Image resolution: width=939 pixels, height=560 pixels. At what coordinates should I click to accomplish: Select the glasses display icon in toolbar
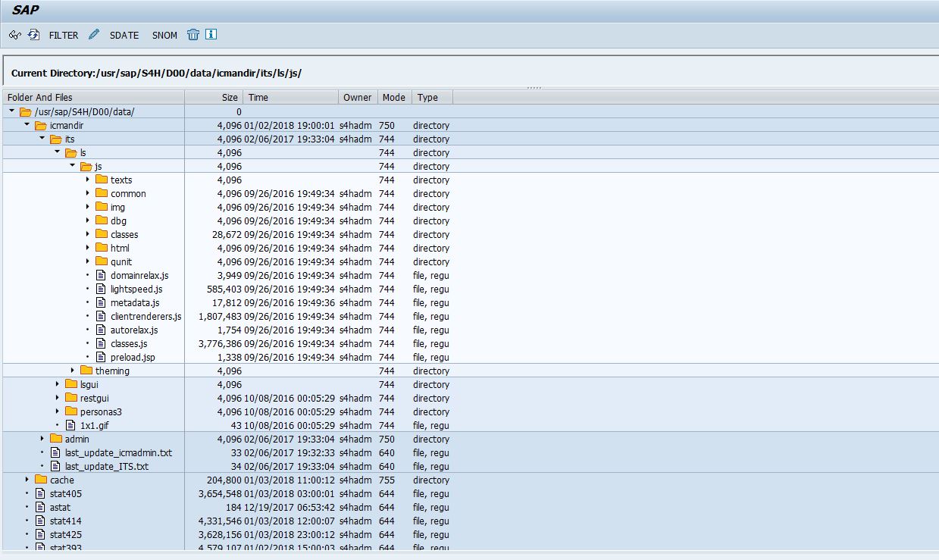(14, 34)
